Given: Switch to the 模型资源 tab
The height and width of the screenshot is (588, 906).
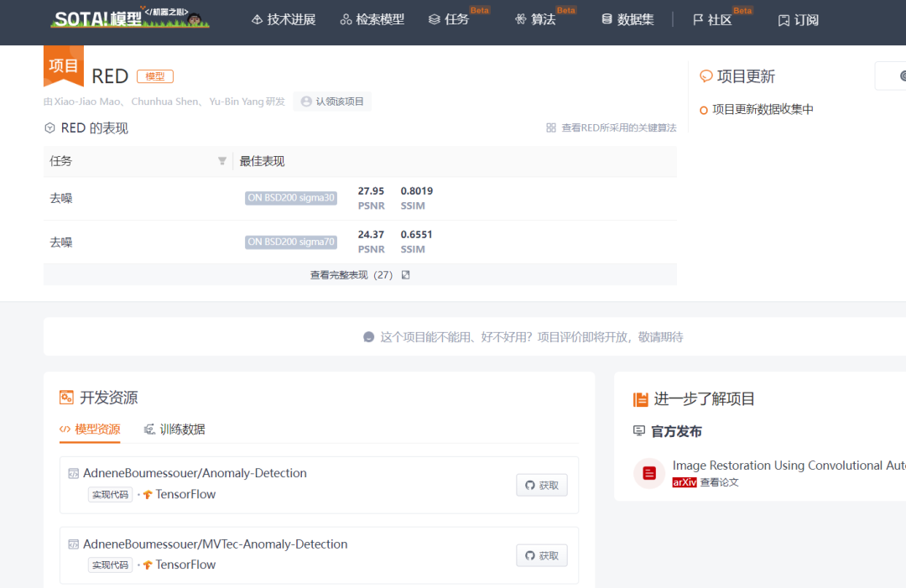Looking at the screenshot, I should (x=90, y=429).
